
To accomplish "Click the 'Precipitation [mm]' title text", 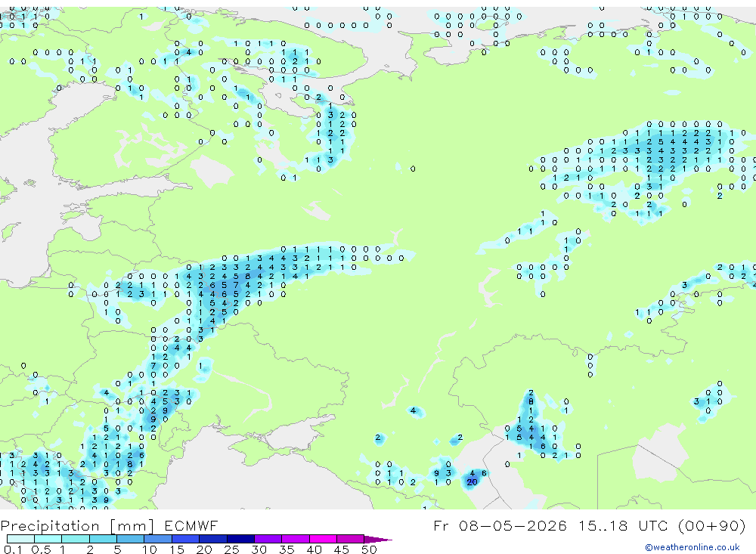I will click(x=78, y=526).
